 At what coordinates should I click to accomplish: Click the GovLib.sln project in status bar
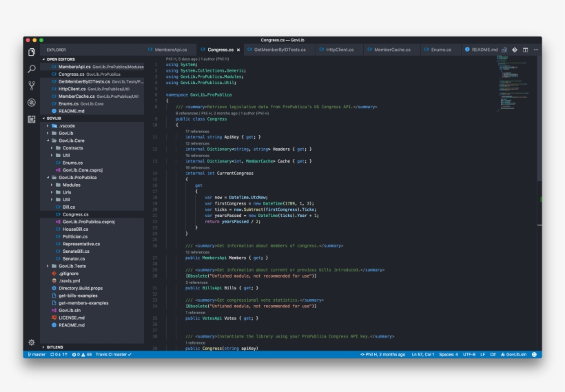[x=513, y=355]
